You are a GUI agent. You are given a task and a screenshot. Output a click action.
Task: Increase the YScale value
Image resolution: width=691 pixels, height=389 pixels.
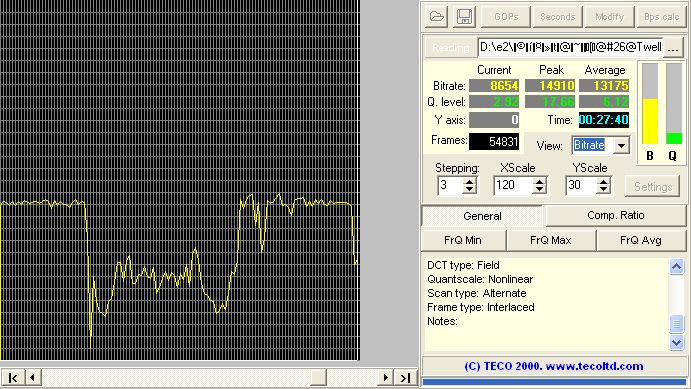click(x=603, y=182)
